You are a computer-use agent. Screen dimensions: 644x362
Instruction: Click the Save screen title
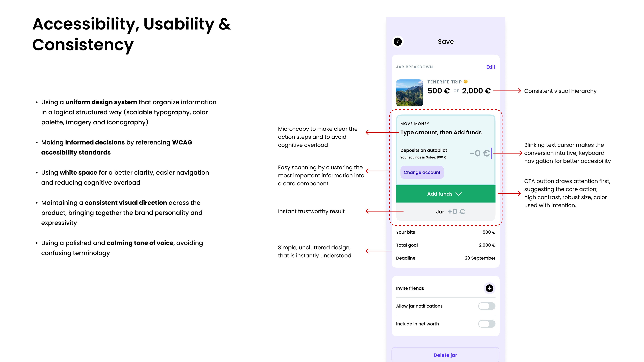[x=445, y=42]
